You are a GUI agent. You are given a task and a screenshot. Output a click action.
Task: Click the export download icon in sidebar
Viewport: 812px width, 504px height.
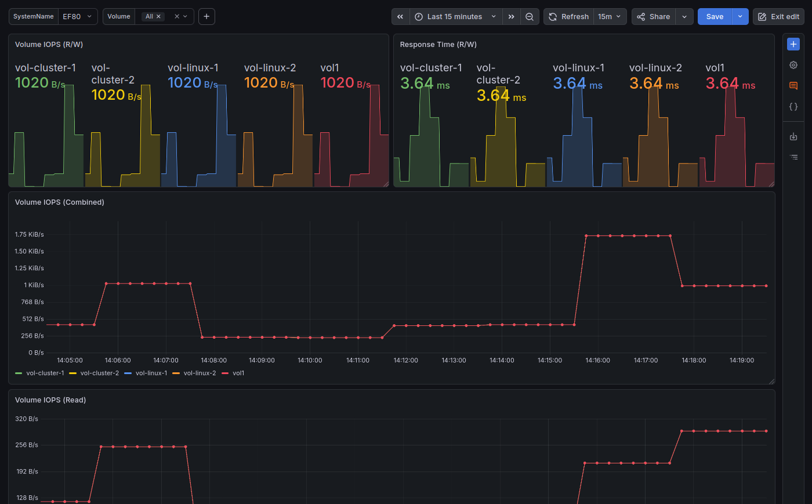click(x=793, y=137)
